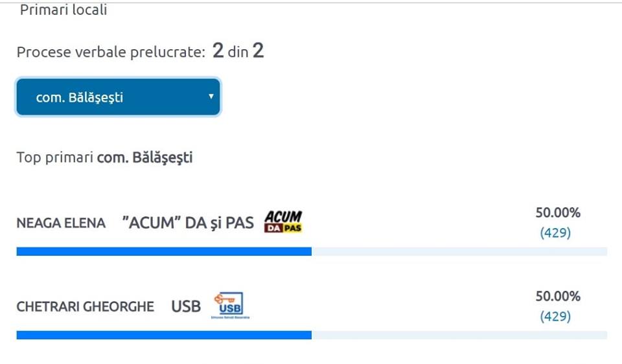Click Chetrari Gheorghe's blue progress bar

(x=164, y=335)
